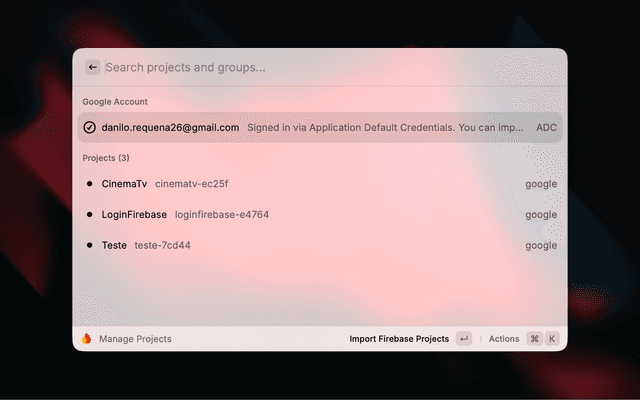The width and height of the screenshot is (640, 400).
Task: Click the Enter key icon
Action: pyautogui.click(x=464, y=338)
